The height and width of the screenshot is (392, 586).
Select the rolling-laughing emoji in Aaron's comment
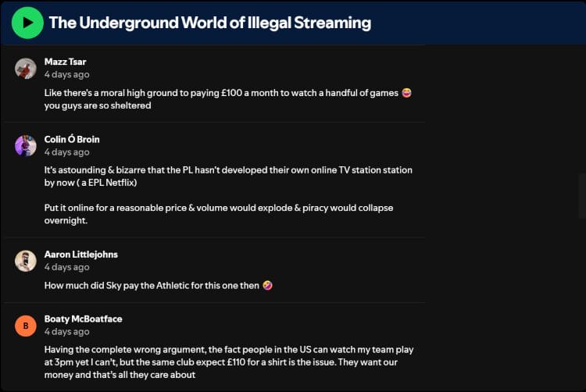(267, 285)
